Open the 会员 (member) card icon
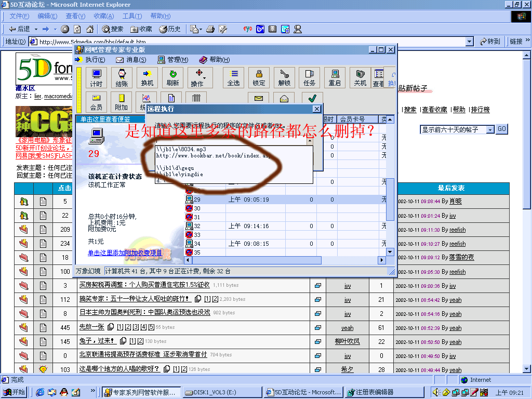The height and width of the screenshot is (399, 532). [x=96, y=102]
